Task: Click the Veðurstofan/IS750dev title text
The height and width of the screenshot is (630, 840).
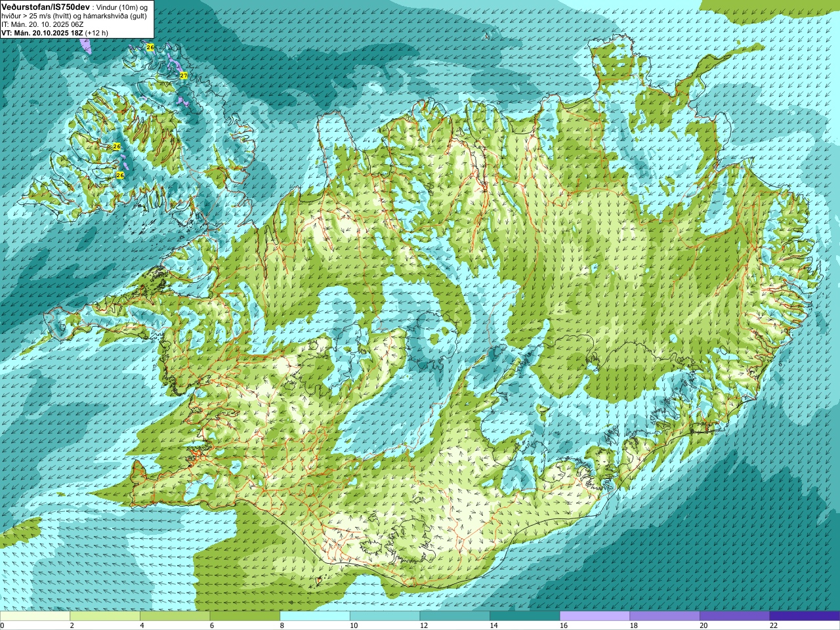Action: (45, 7)
